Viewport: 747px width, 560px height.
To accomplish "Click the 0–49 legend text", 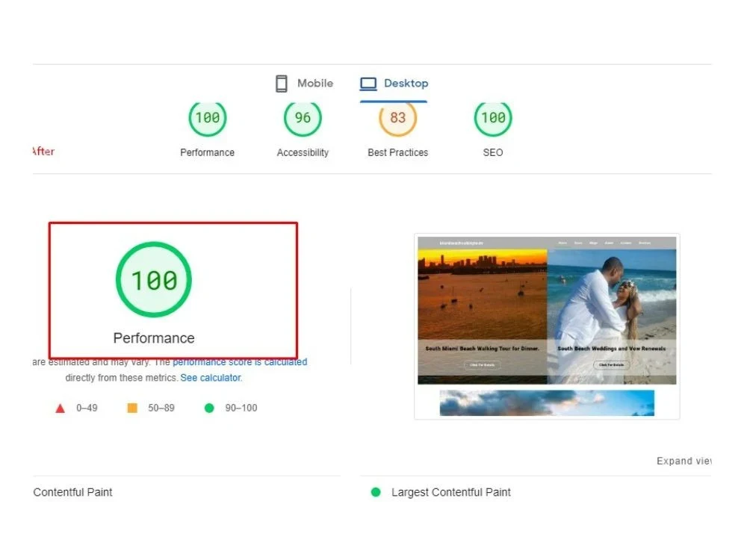I will (x=87, y=408).
